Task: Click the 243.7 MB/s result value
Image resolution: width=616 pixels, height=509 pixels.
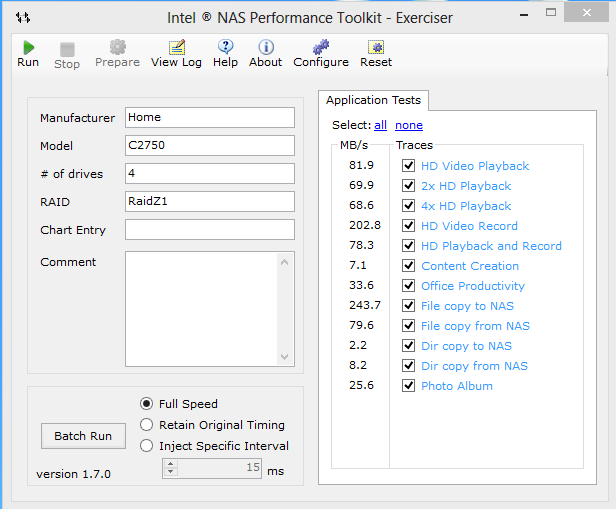Action: 365,305
